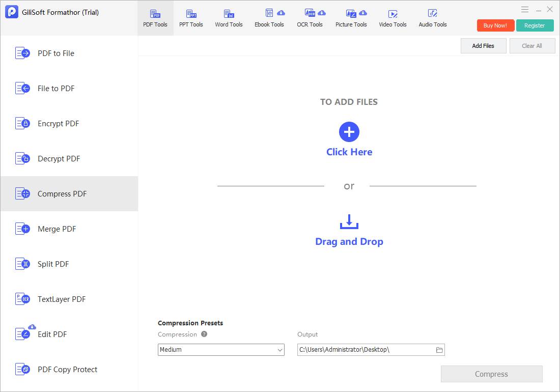Select the PDF Copy Protect label

click(x=68, y=369)
